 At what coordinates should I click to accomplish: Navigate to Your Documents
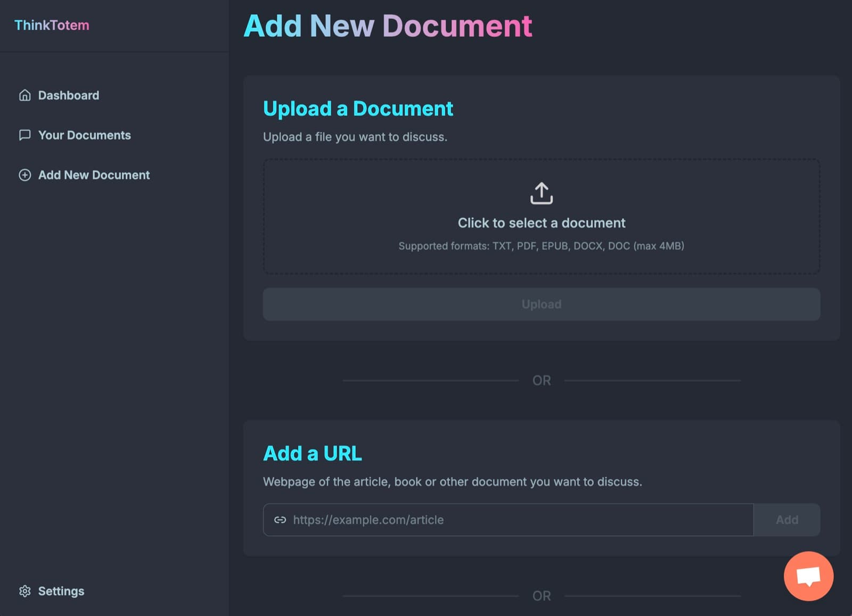tap(84, 135)
